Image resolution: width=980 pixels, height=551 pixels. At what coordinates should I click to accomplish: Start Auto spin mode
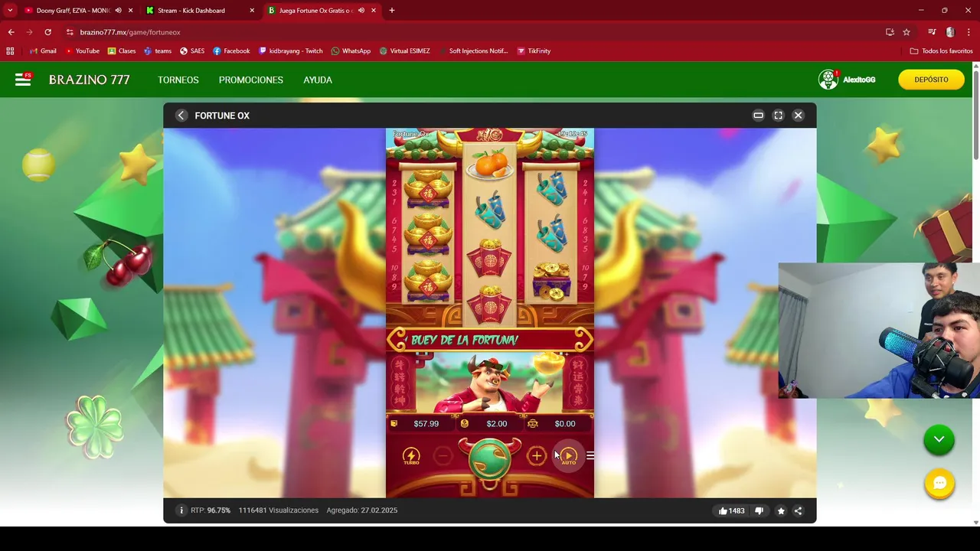pos(568,457)
